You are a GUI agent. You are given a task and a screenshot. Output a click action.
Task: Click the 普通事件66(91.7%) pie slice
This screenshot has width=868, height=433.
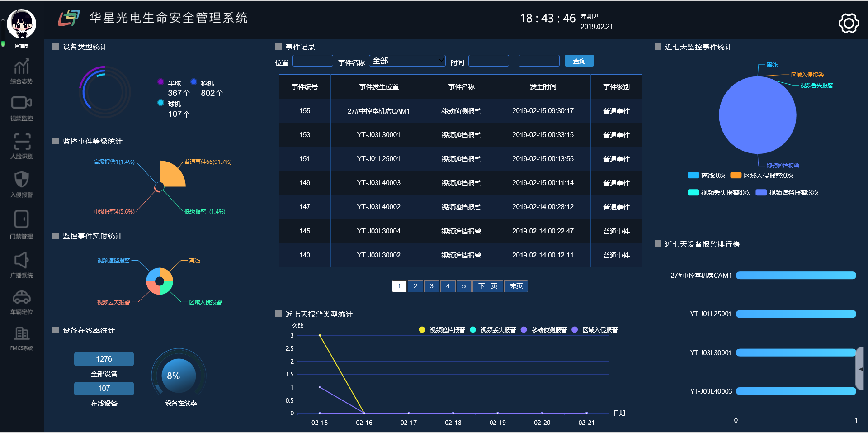(171, 175)
